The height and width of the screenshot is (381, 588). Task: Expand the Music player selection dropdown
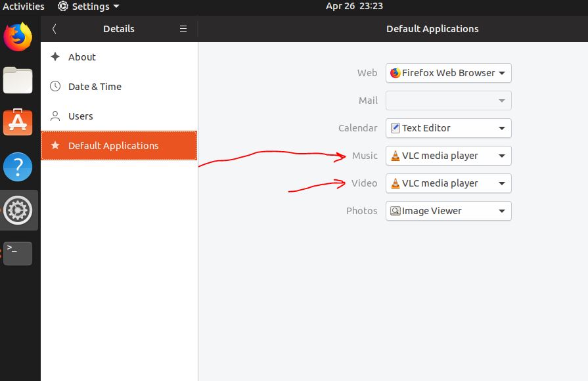point(448,156)
